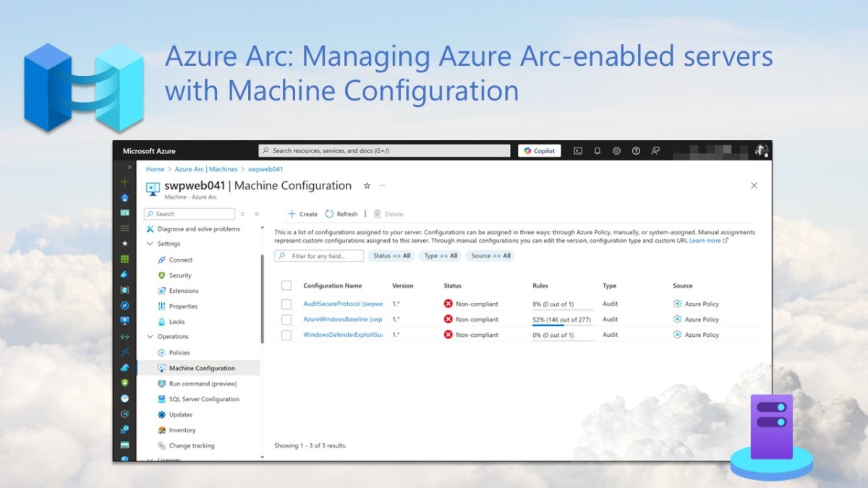Create a new machine configuration
868x488 pixels.
pos(302,214)
